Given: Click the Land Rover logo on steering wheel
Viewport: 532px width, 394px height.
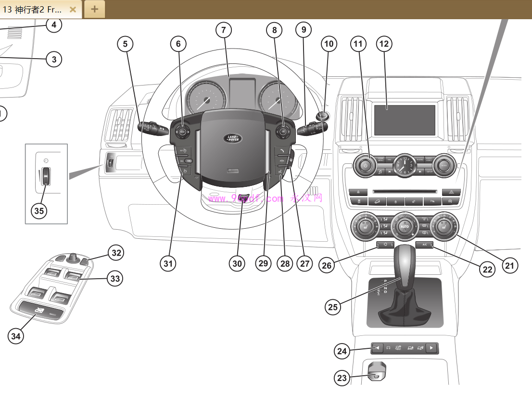Looking at the screenshot, I should [232, 138].
